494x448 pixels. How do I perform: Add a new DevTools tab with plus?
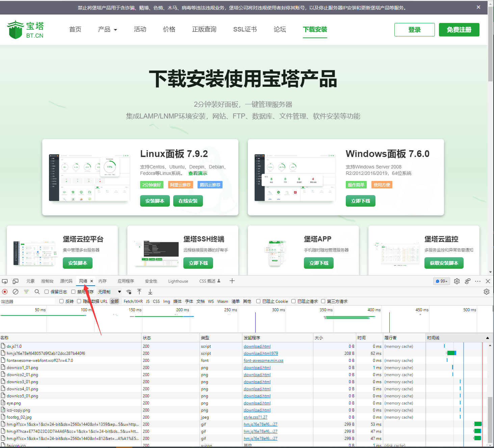[x=232, y=281]
